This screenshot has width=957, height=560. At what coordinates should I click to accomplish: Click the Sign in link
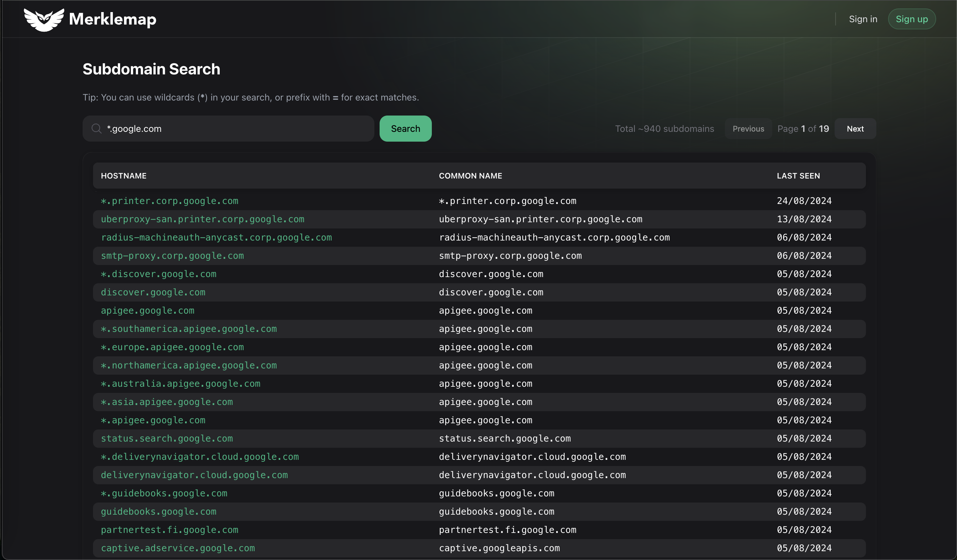[x=863, y=19]
